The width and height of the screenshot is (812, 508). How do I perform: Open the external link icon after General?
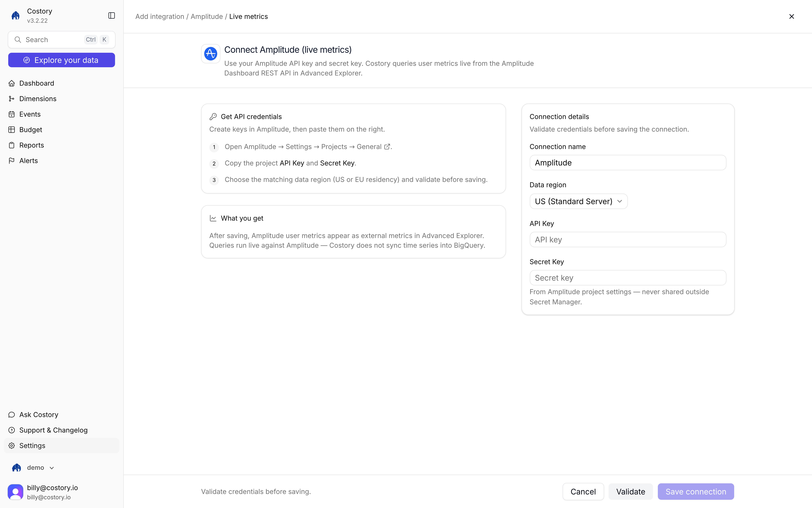(x=387, y=147)
